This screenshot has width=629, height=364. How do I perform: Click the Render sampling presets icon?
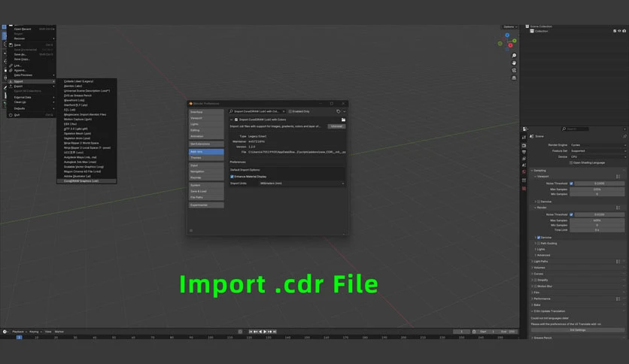click(x=618, y=208)
